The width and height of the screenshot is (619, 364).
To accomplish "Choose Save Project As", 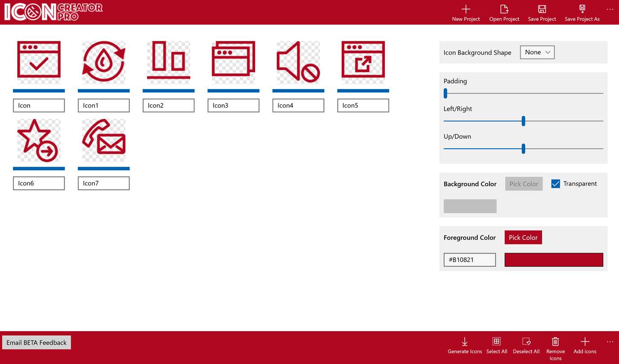I will tap(582, 13).
